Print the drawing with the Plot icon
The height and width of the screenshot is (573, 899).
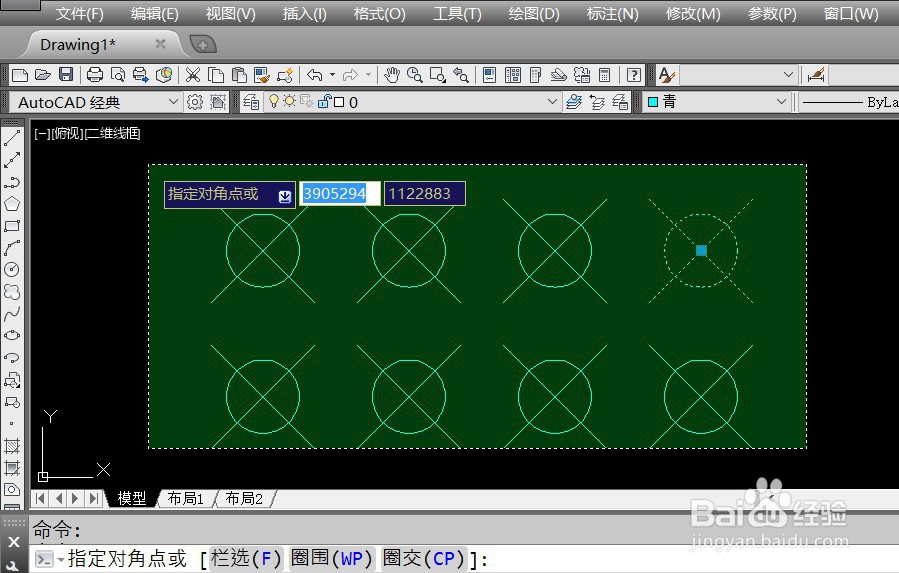click(x=95, y=75)
